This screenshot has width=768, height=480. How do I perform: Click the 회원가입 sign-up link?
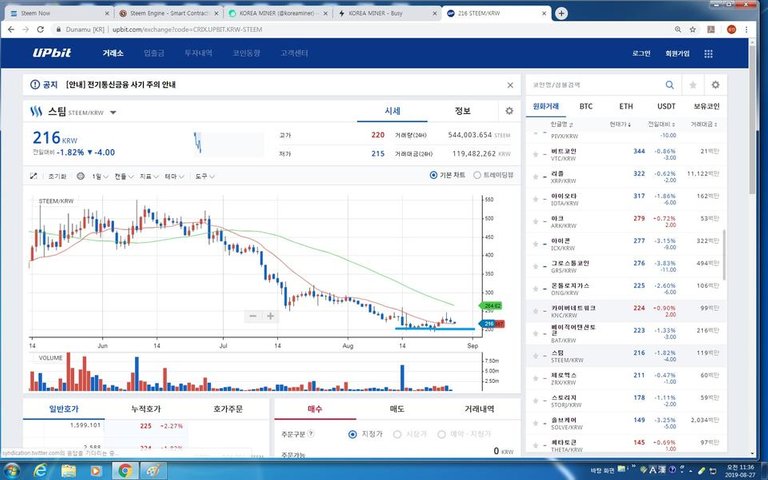[x=677, y=53]
